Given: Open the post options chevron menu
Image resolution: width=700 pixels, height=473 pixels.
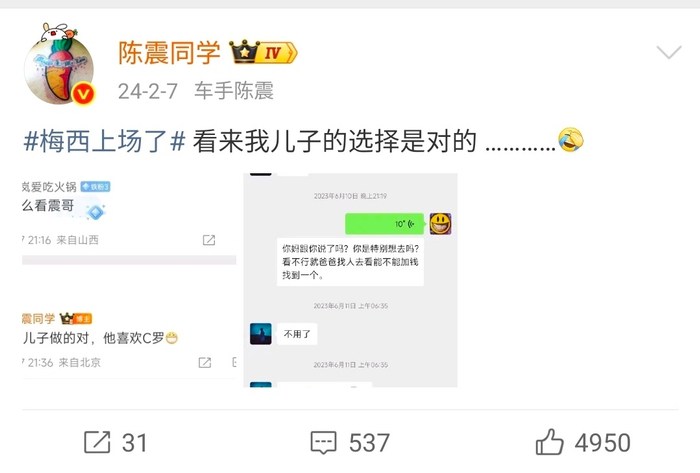Looking at the screenshot, I should pos(668,52).
